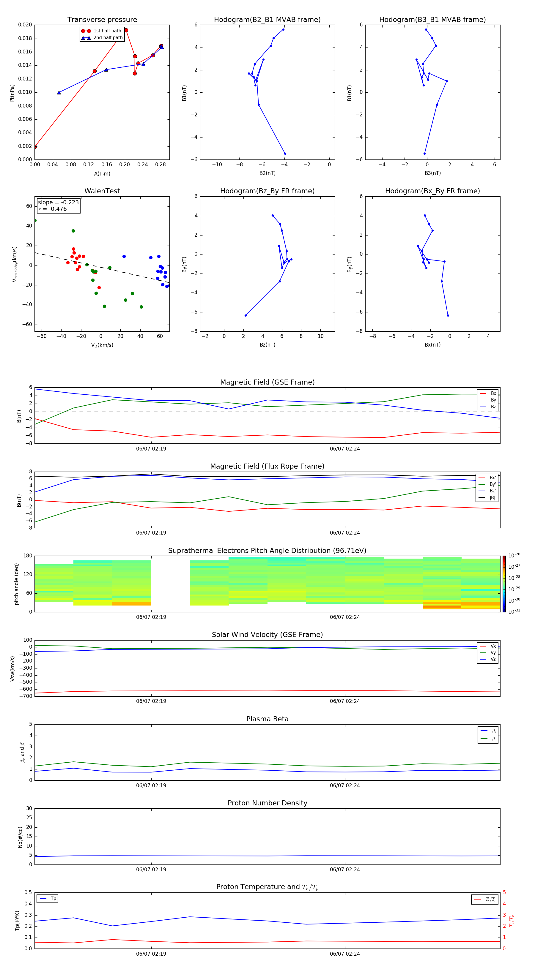Click the 'A(T·m)' x-axis label
This screenshot has width=535, height=980.
(102, 174)
